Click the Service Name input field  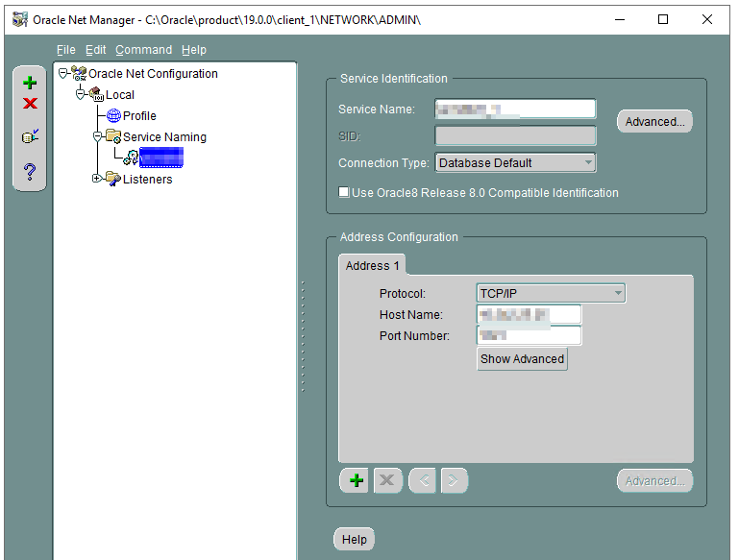(515, 110)
